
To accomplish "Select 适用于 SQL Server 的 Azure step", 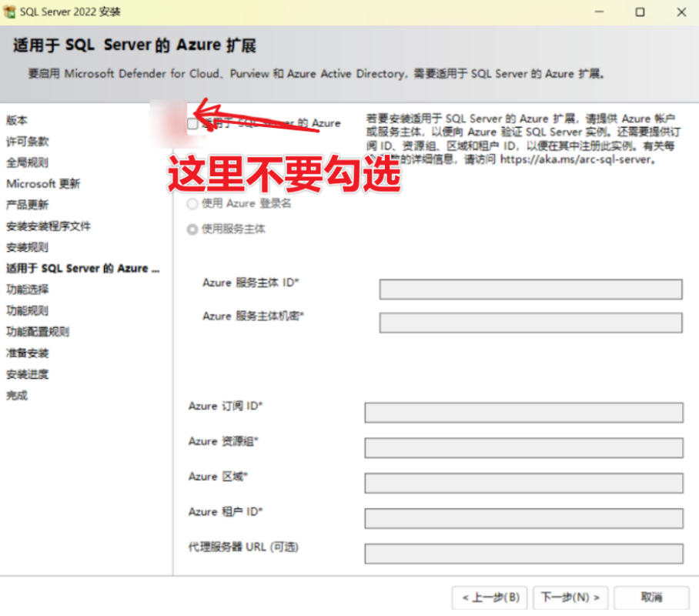I will [x=82, y=269].
